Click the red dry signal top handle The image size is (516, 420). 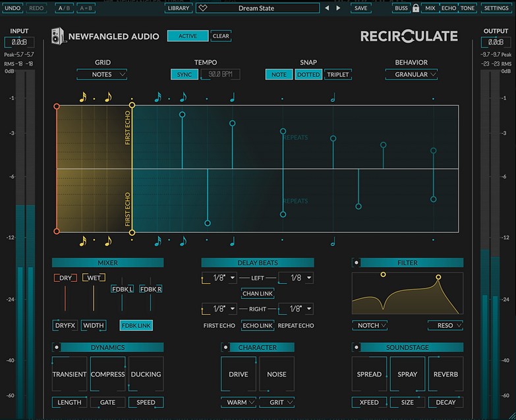(57, 106)
